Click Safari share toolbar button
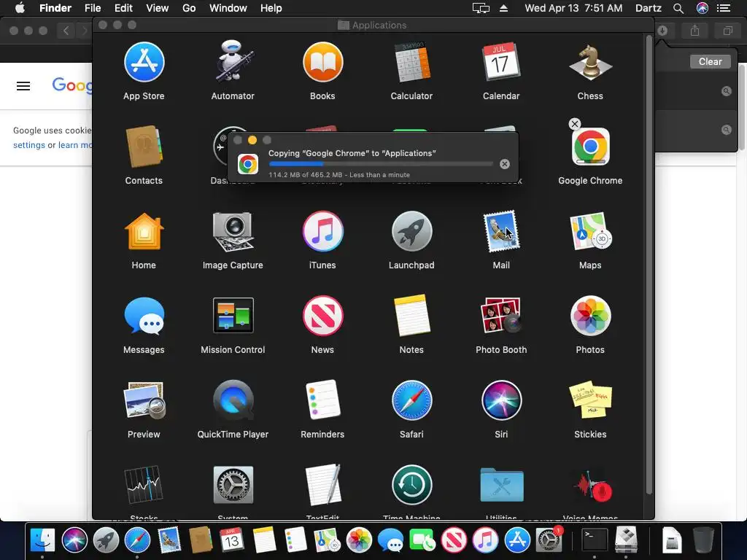Viewport: 747px width, 560px height. (694, 31)
